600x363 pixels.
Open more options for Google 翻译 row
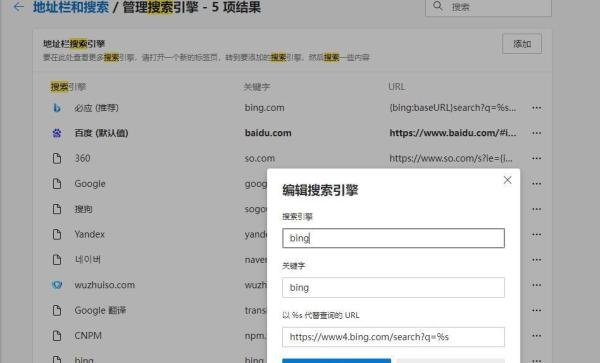pos(536,310)
